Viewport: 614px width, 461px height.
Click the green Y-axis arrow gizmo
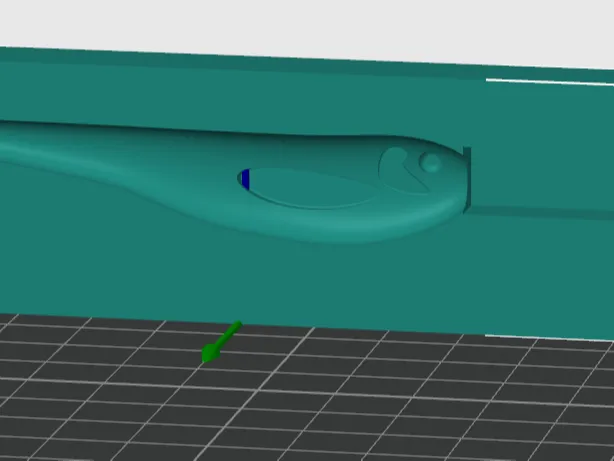pyautogui.click(x=221, y=342)
